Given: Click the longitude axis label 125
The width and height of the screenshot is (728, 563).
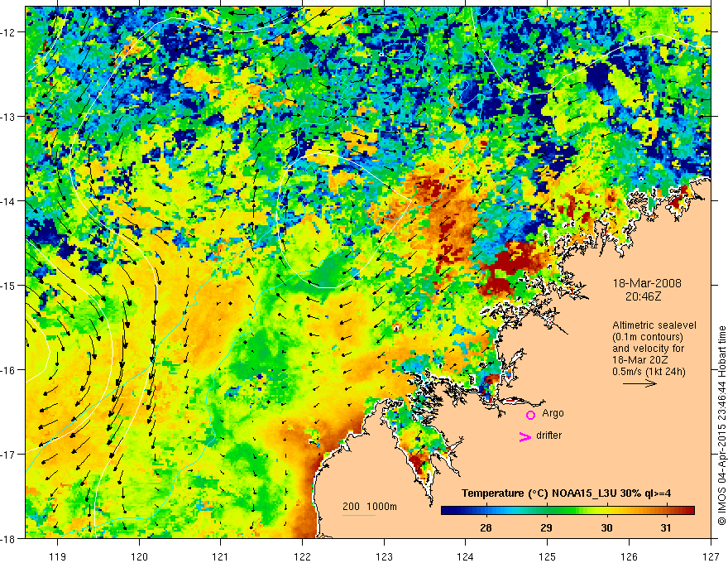Looking at the screenshot, I should 547,557.
